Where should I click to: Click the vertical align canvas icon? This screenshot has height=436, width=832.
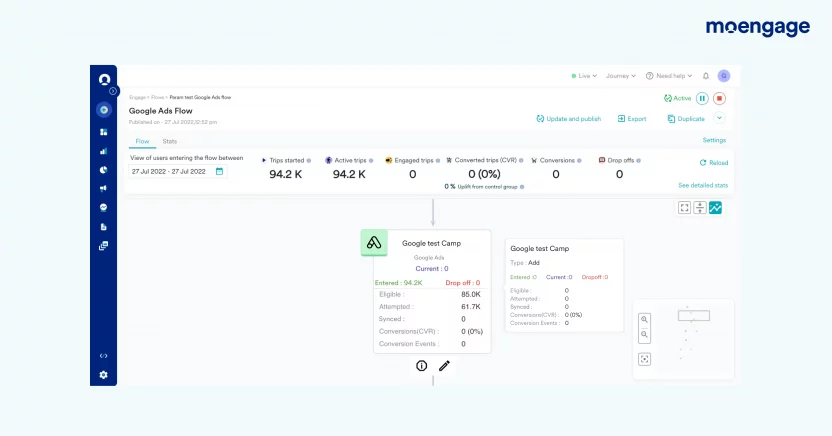click(700, 208)
